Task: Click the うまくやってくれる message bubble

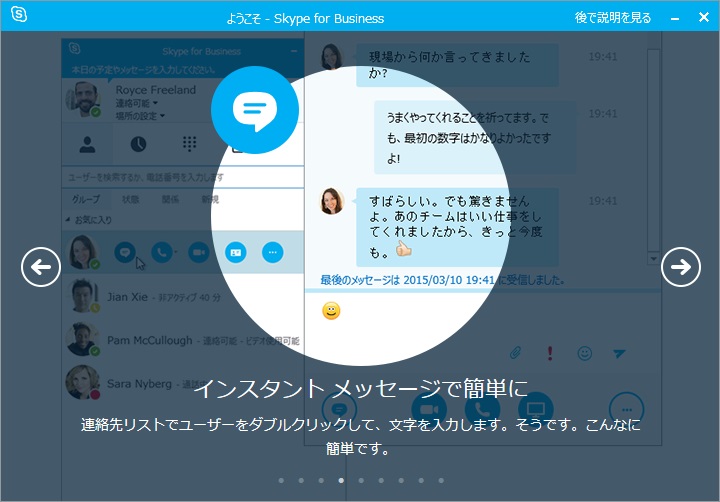Action: [474, 138]
